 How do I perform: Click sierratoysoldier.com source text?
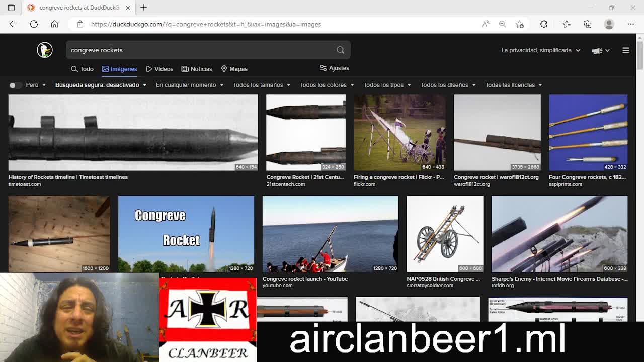[x=430, y=286]
